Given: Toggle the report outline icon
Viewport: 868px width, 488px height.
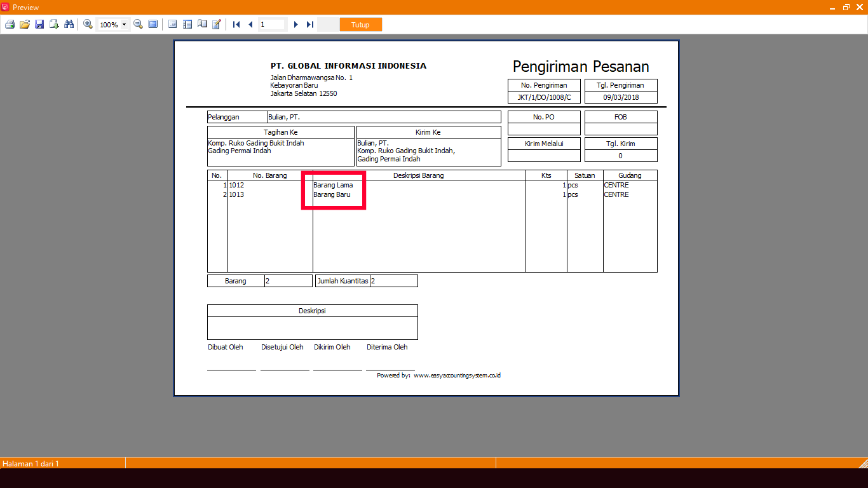Looking at the screenshot, I should coord(172,25).
